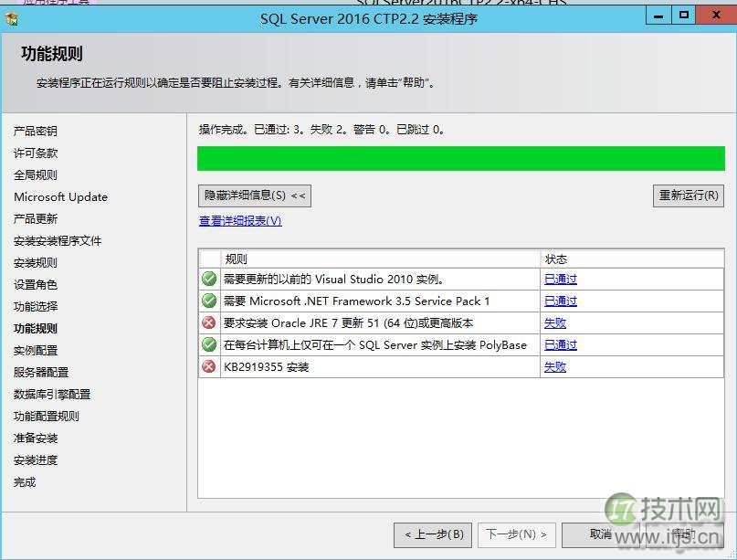Select 产品更新 step in sidebar
Viewport: 737px width, 560px height.
tap(36, 218)
